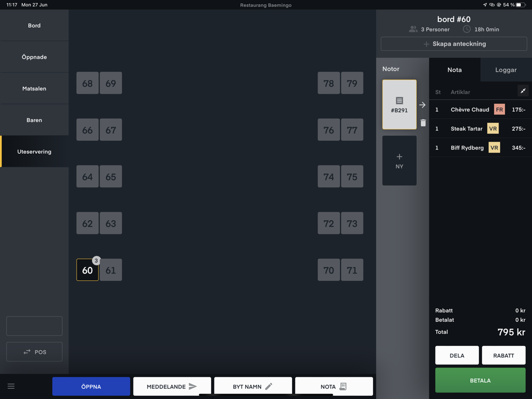Click the green BETALA button
The image size is (532, 399).
point(480,380)
